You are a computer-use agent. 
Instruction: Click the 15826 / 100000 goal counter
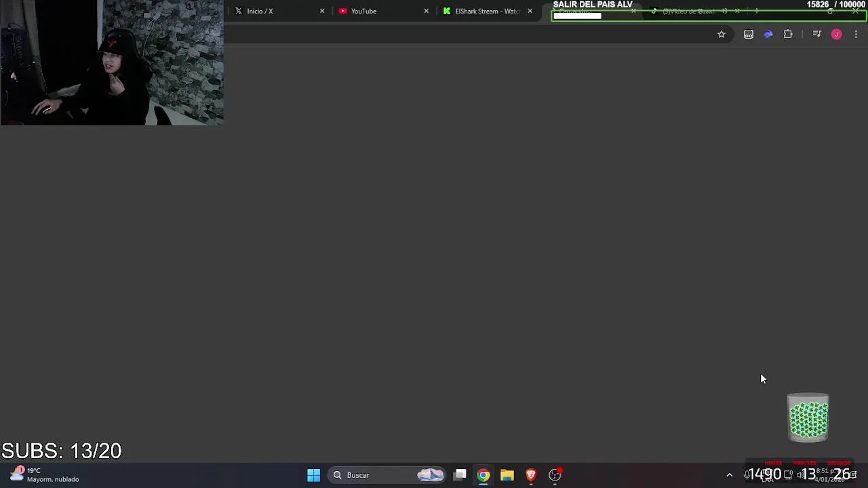pyautogui.click(x=835, y=5)
